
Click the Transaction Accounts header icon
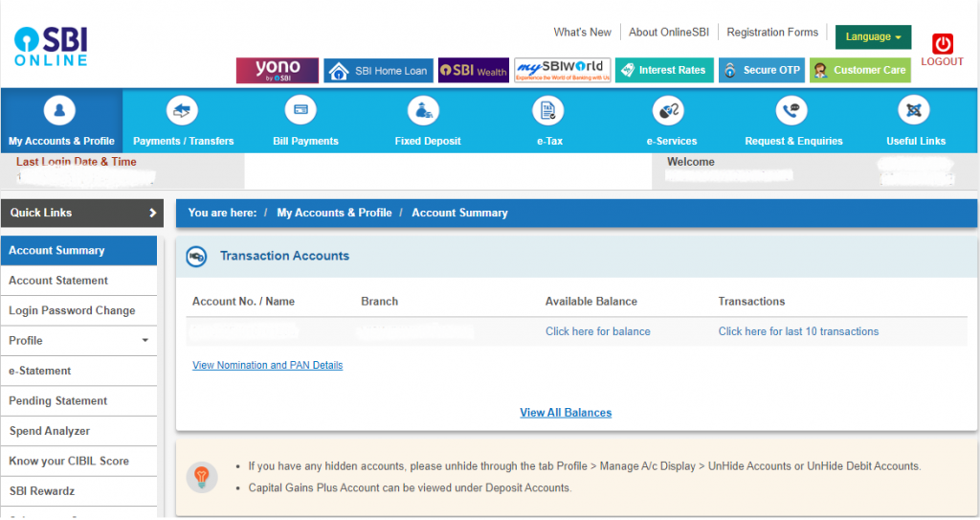[196, 257]
